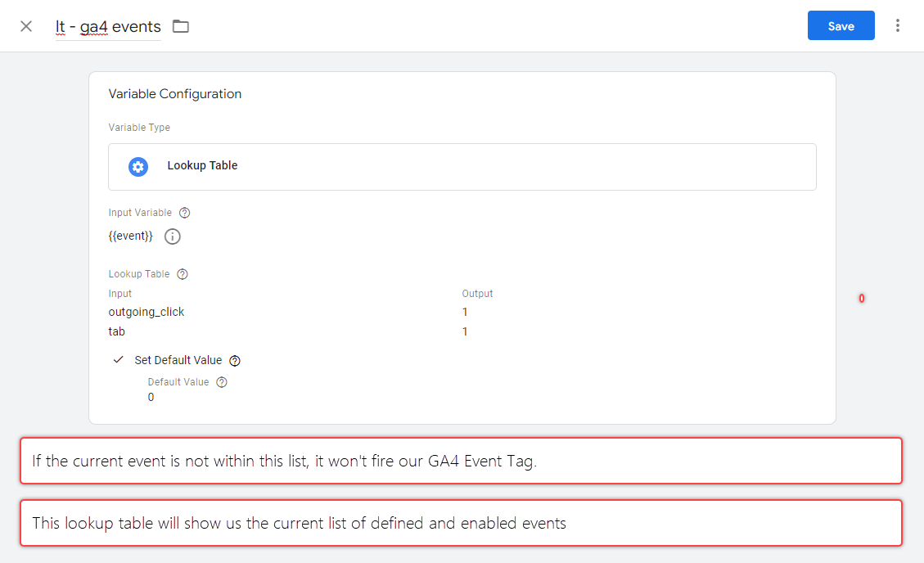Click the {{event}} input variable text
Screen dimensions: 924x563
point(130,236)
